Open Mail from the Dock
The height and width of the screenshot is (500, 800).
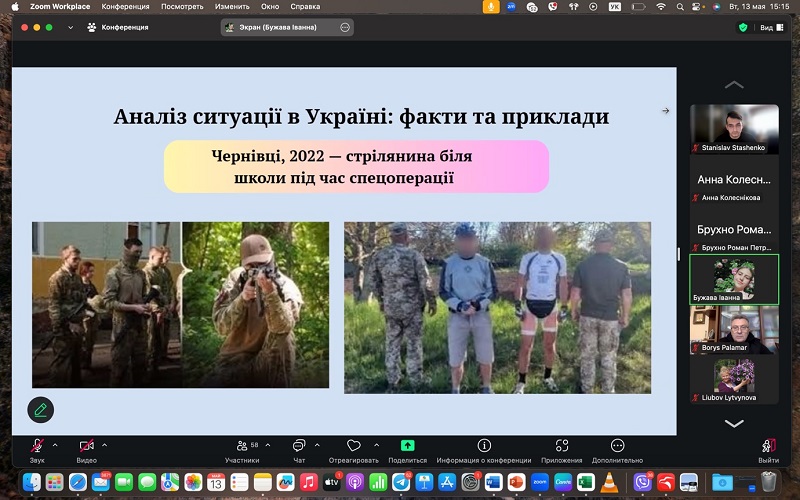tap(101, 482)
